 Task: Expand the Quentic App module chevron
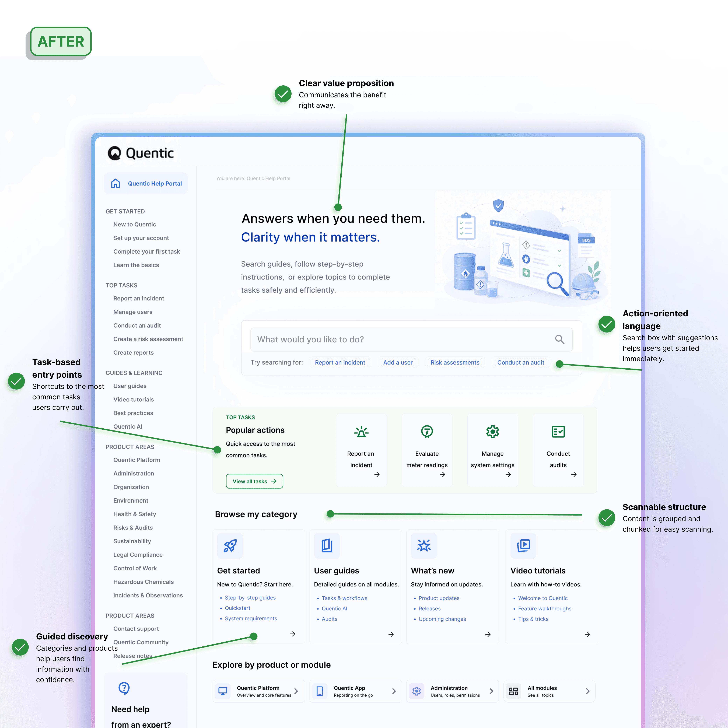394,691
